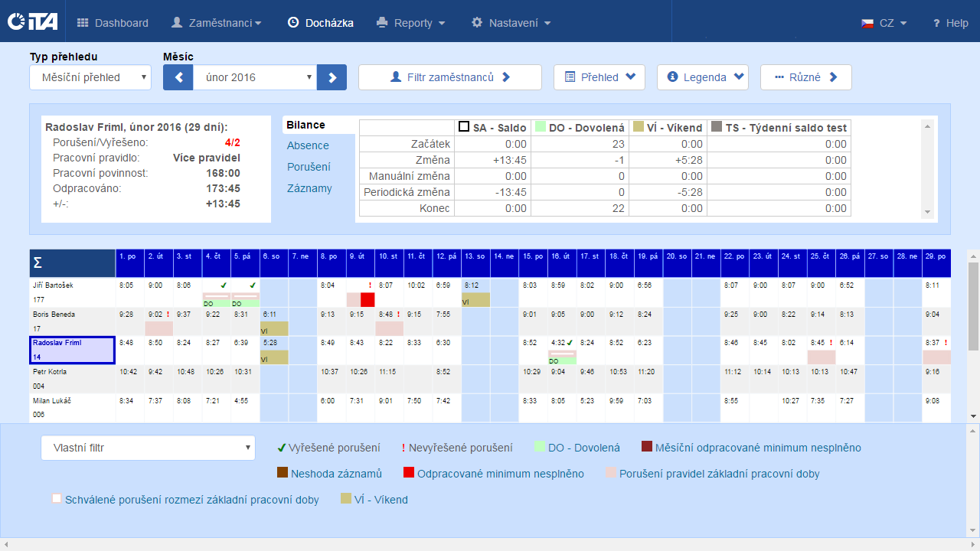Open the únor 2016 month dropdown
Viewport: 980px width, 551px height.
click(254, 77)
